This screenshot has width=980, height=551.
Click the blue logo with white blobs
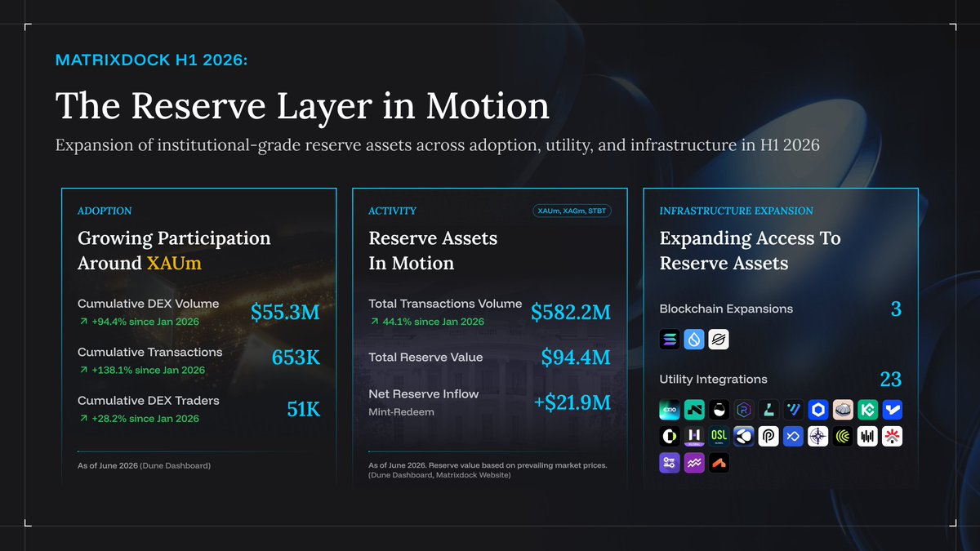coord(744,437)
